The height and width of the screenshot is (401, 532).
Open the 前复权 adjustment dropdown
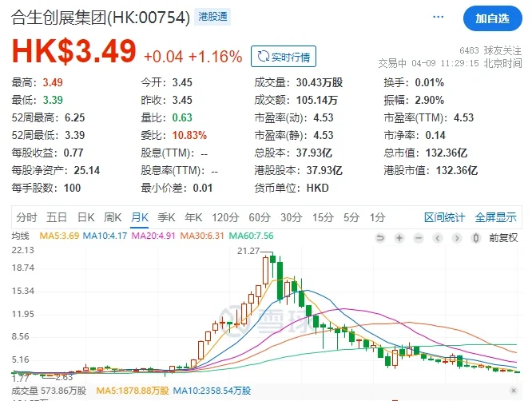click(x=503, y=238)
